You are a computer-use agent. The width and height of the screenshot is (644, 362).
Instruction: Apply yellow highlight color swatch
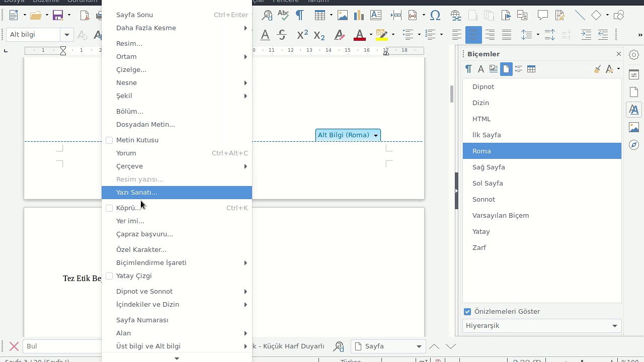tap(382, 35)
